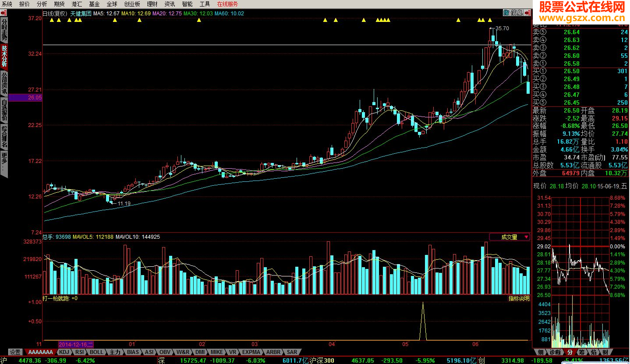
Task: Switch to the ARBR indicator tab
Action: coord(273,352)
